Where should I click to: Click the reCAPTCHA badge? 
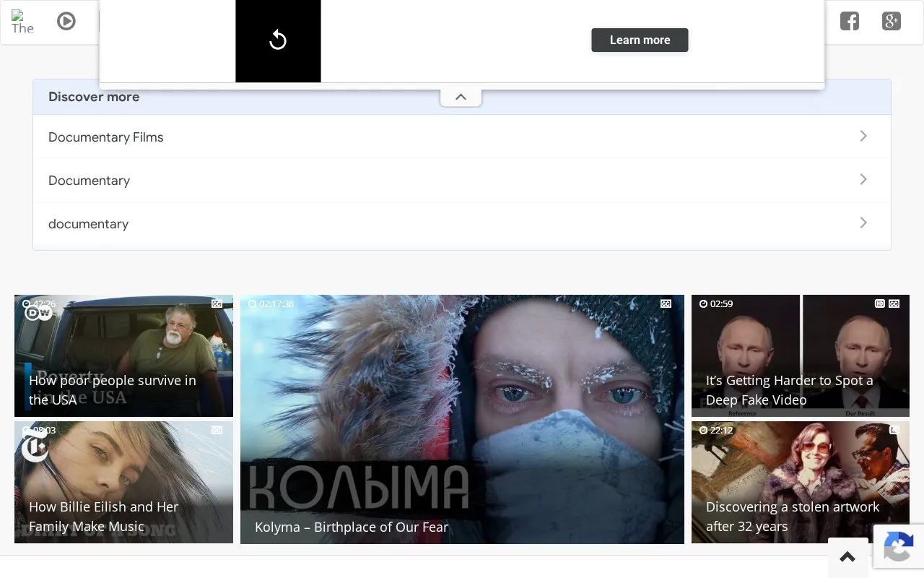[898, 546]
